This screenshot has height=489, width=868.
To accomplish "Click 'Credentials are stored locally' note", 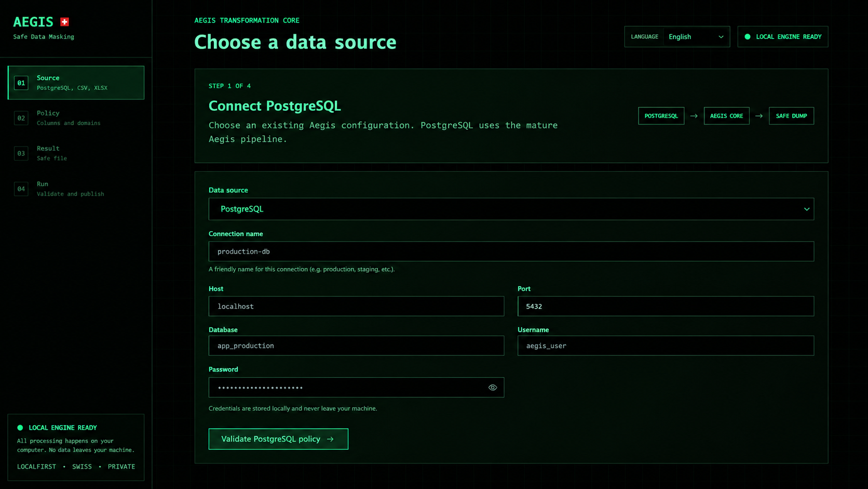I will pyautogui.click(x=293, y=408).
